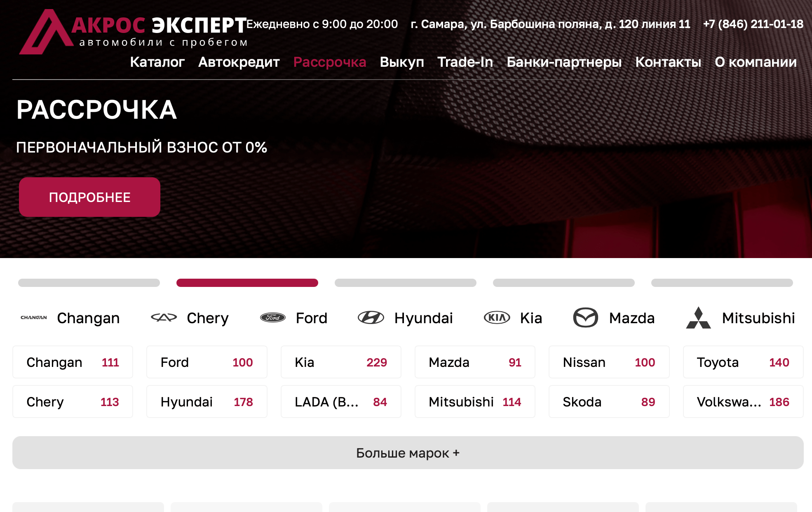812x512 pixels.
Task: Switch to the first banner slide indicator
Action: coord(89,283)
